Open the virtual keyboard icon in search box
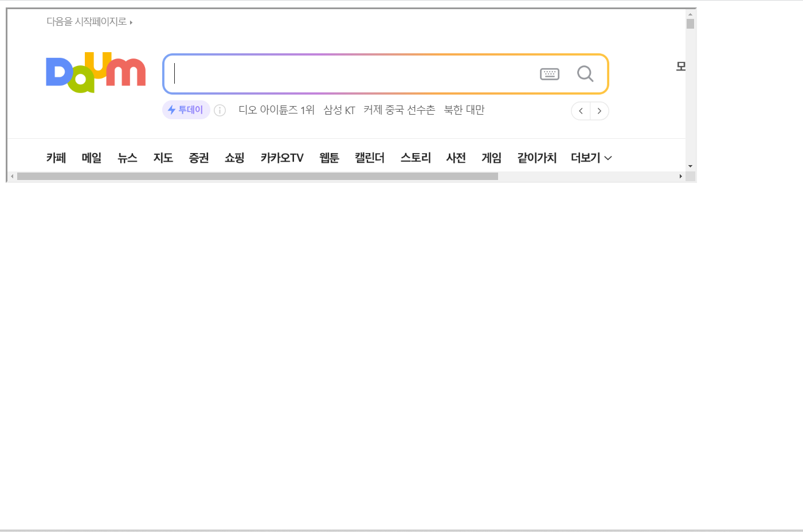This screenshot has height=532, width=803. pos(550,74)
